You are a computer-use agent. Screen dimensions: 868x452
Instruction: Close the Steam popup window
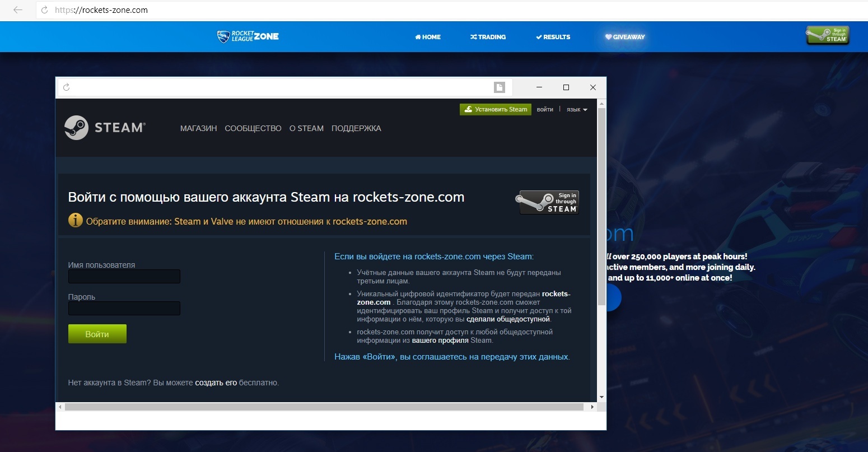coord(593,87)
